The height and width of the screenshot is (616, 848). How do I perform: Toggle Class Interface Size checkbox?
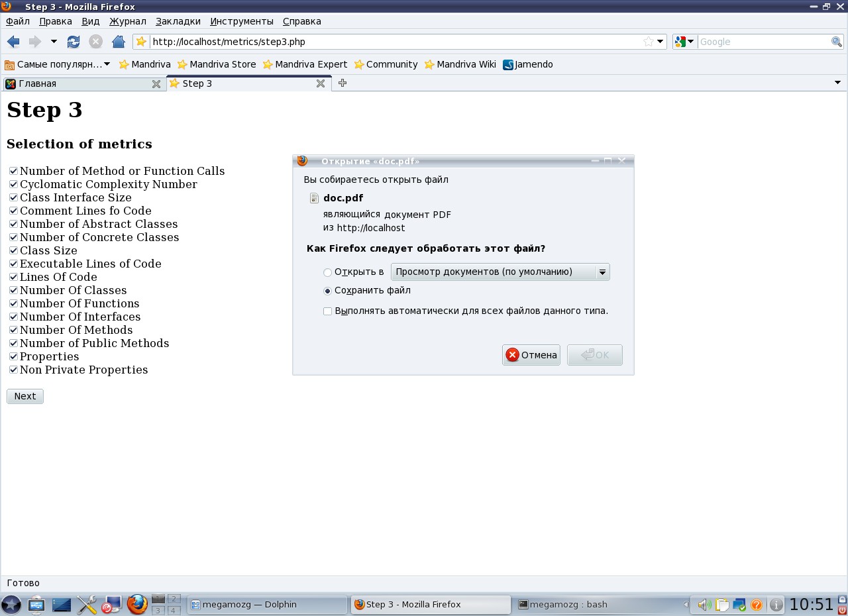pyautogui.click(x=13, y=197)
